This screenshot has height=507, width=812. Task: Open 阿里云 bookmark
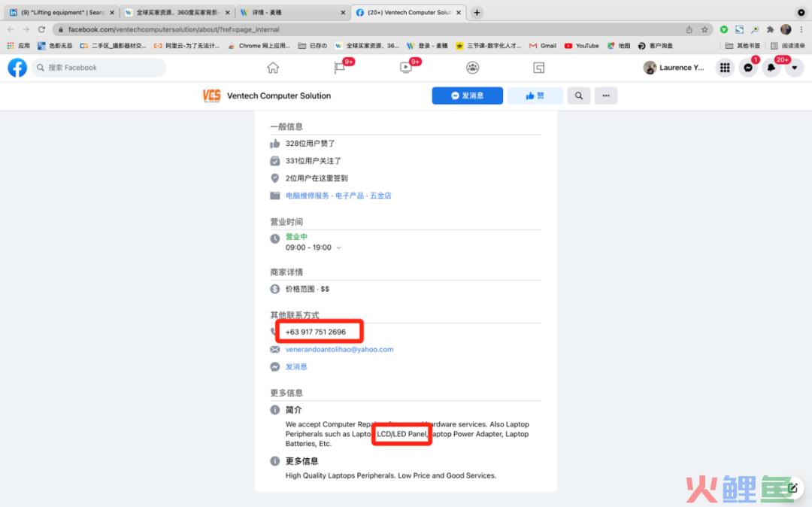[x=186, y=46]
